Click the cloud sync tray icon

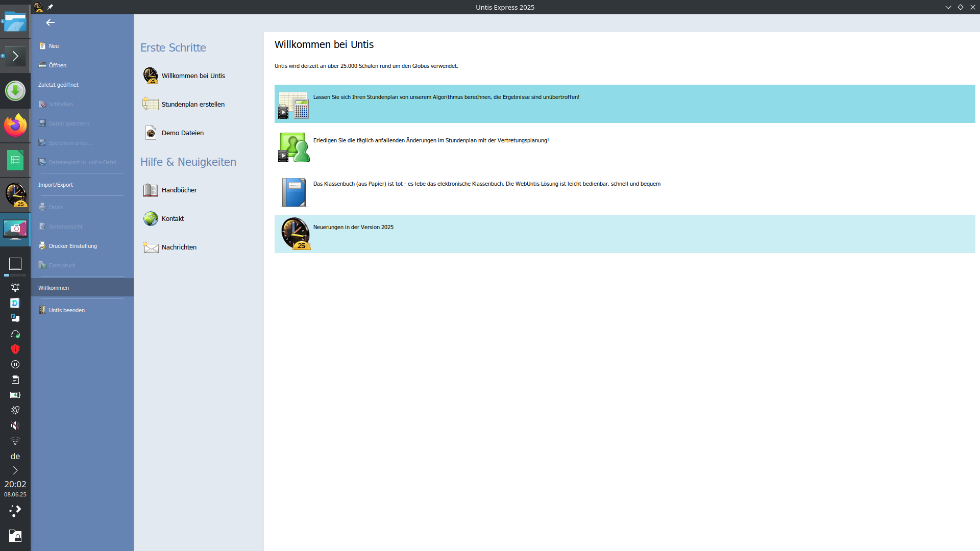[x=15, y=334]
